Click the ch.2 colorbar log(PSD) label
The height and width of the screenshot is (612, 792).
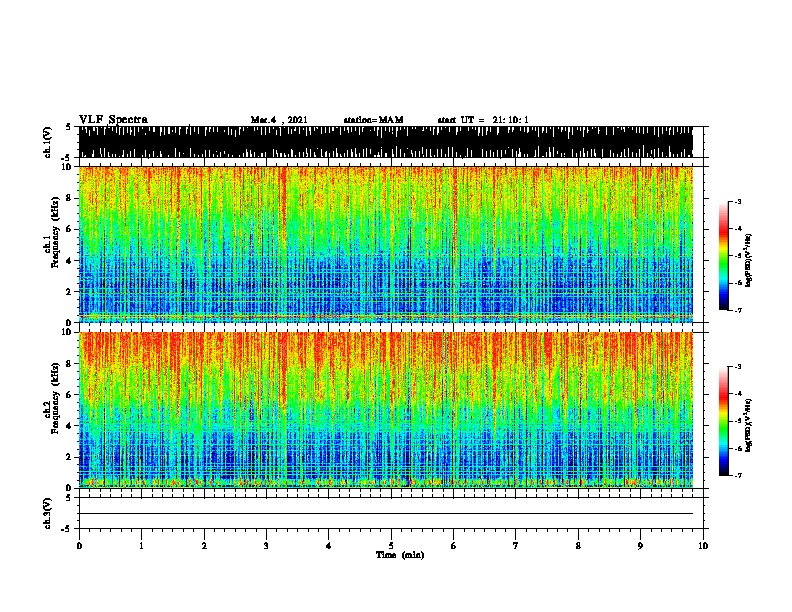pyautogui.click(x=748, y=426)
